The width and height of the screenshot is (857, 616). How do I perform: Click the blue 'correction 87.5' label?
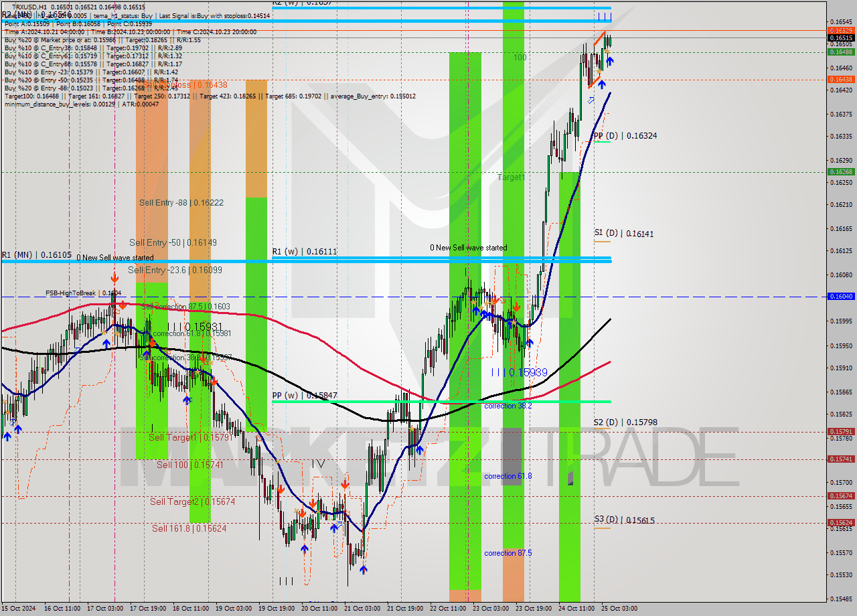pos(508,553)
